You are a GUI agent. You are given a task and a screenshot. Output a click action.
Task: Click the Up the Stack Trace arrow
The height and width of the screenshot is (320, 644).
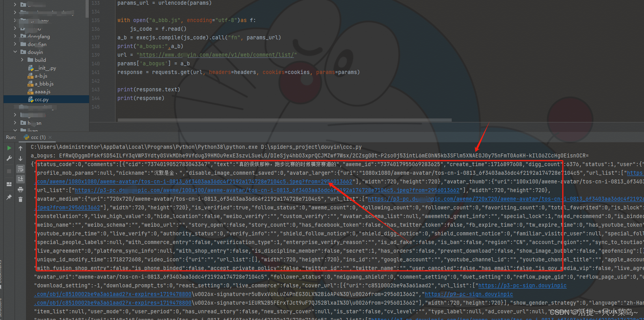[20, 148]
